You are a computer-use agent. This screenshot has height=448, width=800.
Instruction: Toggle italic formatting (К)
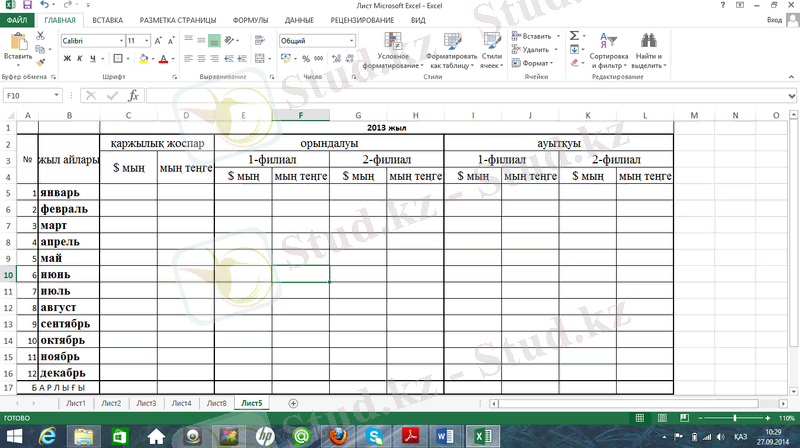(80, 59)
